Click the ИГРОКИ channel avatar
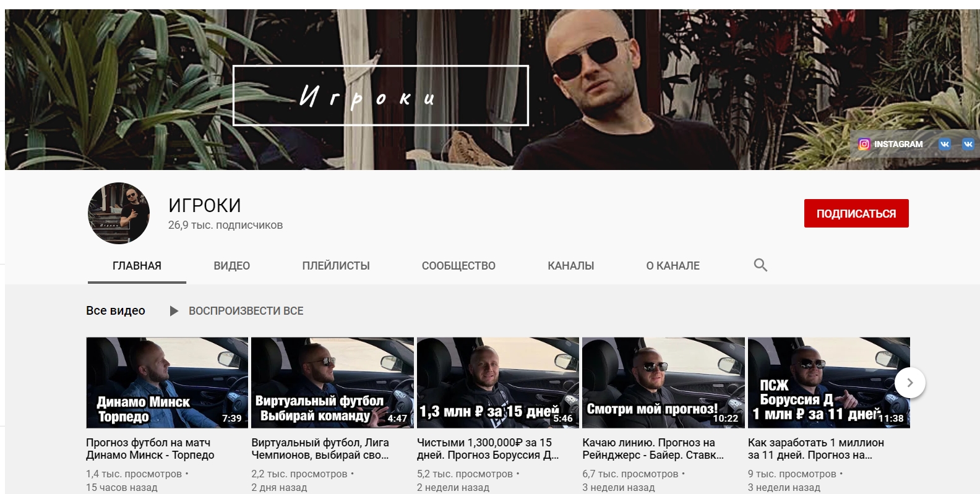Screen dimensions: 980x494 tap(119, 213)
